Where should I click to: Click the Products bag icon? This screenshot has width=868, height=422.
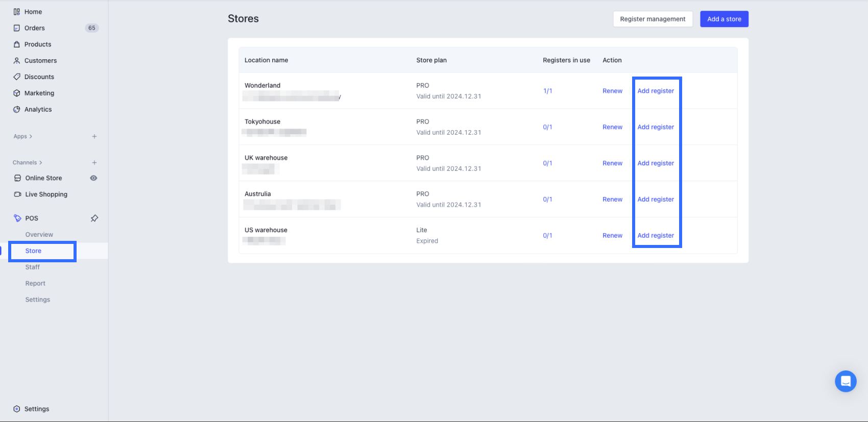[17, 44]
